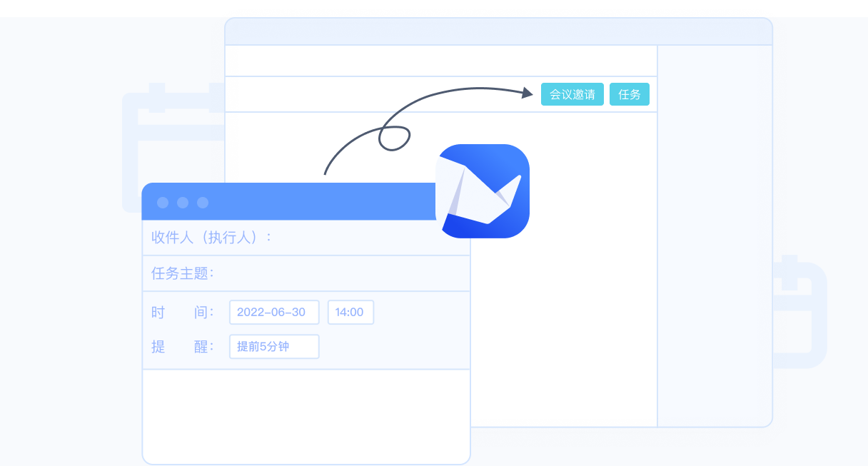Focus the 收件人（执行人） recipient field
The width and height of the screenshot is (868, 466).
pyautogui.click(x=357, y=238)
